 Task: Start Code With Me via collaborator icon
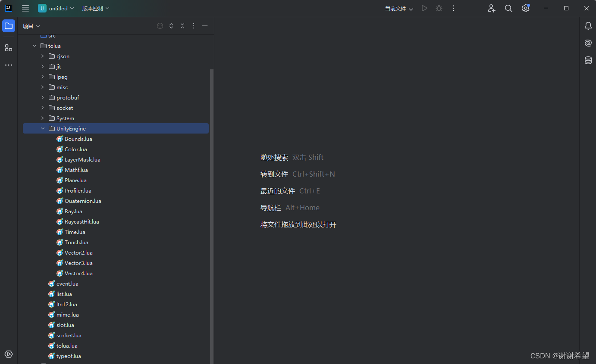pos(491,8)
